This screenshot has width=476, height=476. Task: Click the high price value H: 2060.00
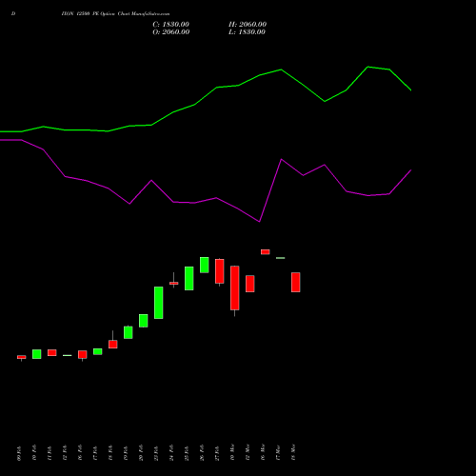248,25
